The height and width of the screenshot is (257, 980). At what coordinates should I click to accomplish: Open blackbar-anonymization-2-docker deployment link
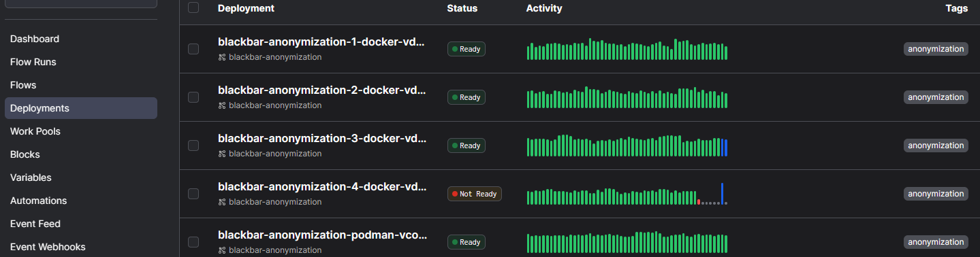click(x=322, y=90)
